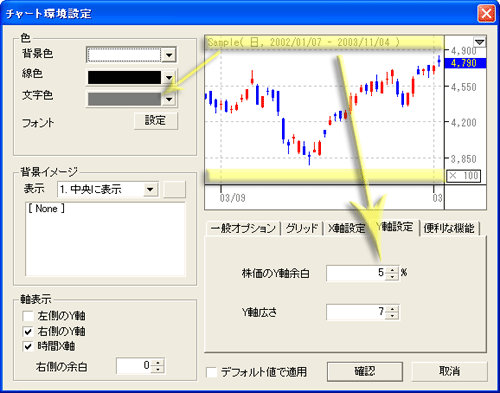This screenshot has width=500, height=393.
Task: Open the 背景色 color dropdown arrow
Action: [169, 55]
